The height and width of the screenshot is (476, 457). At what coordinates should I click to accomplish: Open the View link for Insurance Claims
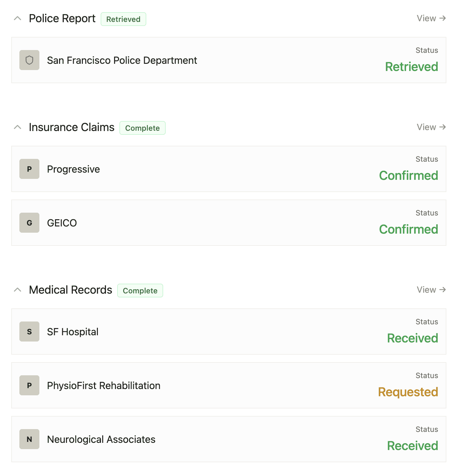431,127
